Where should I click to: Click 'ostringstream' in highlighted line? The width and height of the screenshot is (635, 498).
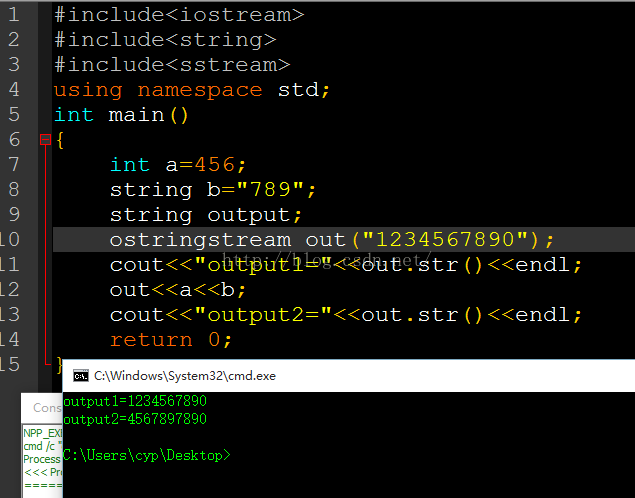(x=200, y=240)
